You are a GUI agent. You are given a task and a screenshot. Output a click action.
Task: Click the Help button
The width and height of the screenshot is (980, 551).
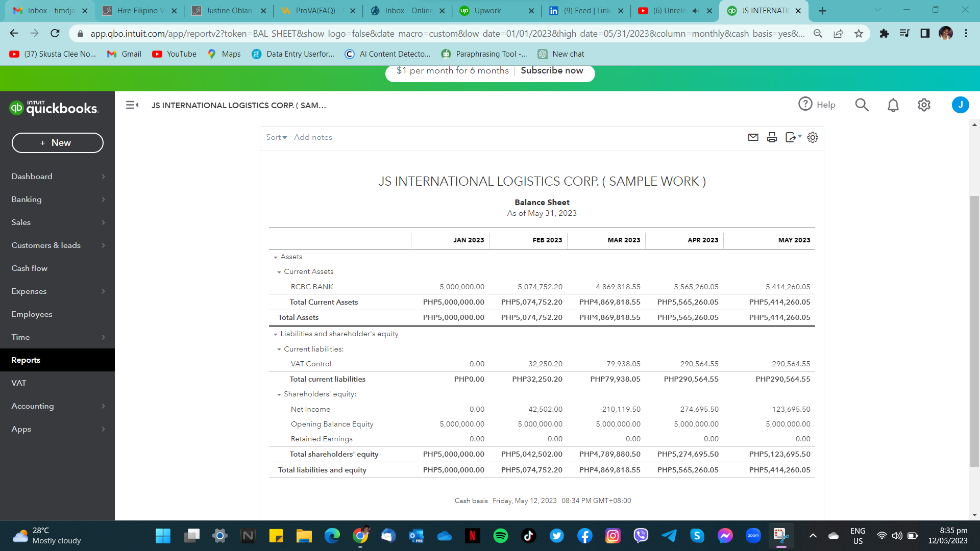click(817, 105)
